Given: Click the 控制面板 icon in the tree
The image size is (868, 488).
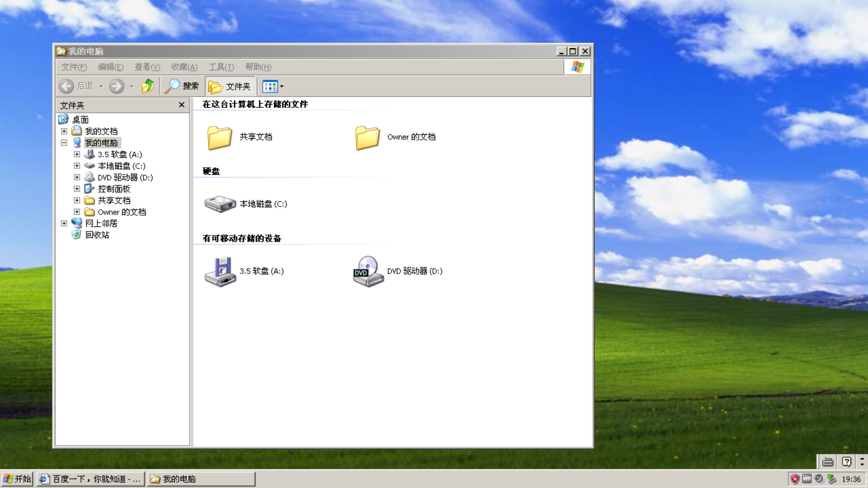Looking at the screenshot, I should pyautogui.click(x=89, y=189).
